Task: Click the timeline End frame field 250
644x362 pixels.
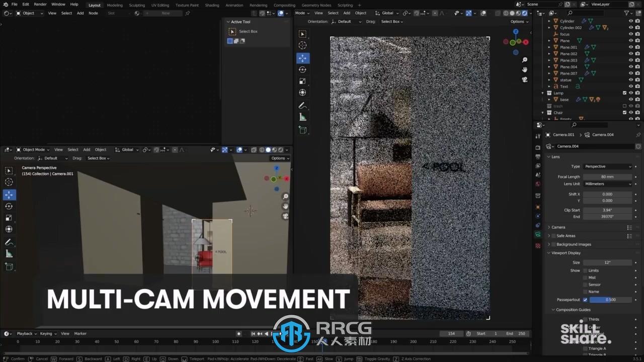Action: [x=516, y=333]
